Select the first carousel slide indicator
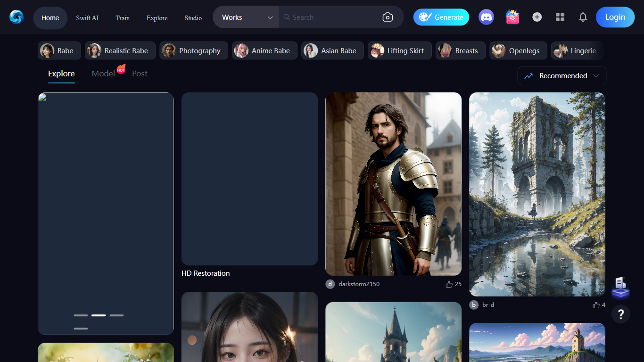Image resolution: width=644 pixels, height=362 pixels. pos(81,315)
